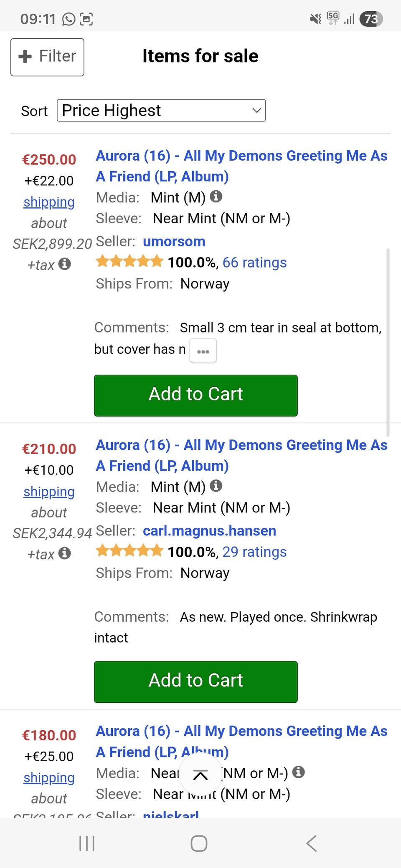Screen dimensions: 401x868
Task: Tap the Android recent apps icon
Action: [87, 843]
